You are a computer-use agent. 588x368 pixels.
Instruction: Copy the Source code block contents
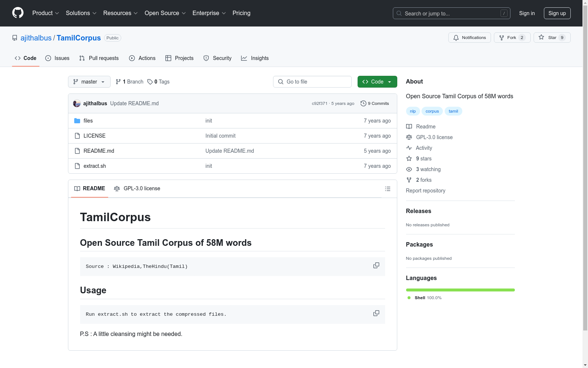(x=376, y=265)
